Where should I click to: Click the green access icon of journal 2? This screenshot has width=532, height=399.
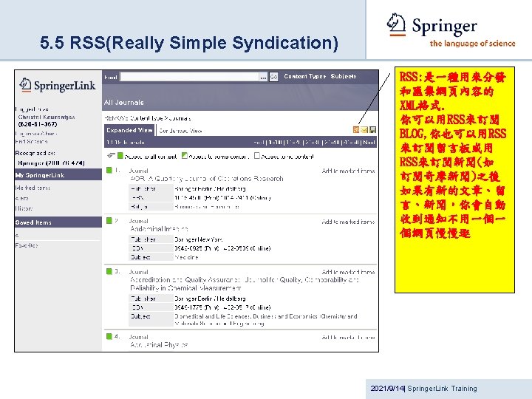point(109,220)
